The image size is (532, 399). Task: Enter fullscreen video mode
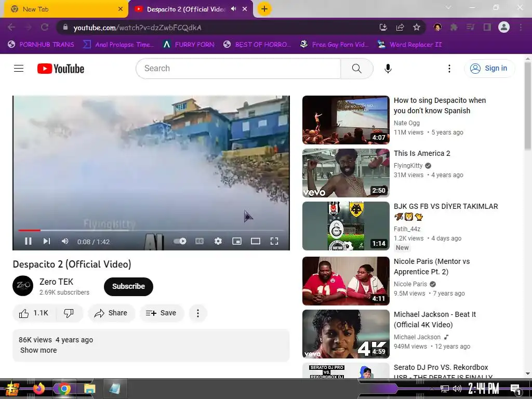pyautogui.click(x=274, y=241)
